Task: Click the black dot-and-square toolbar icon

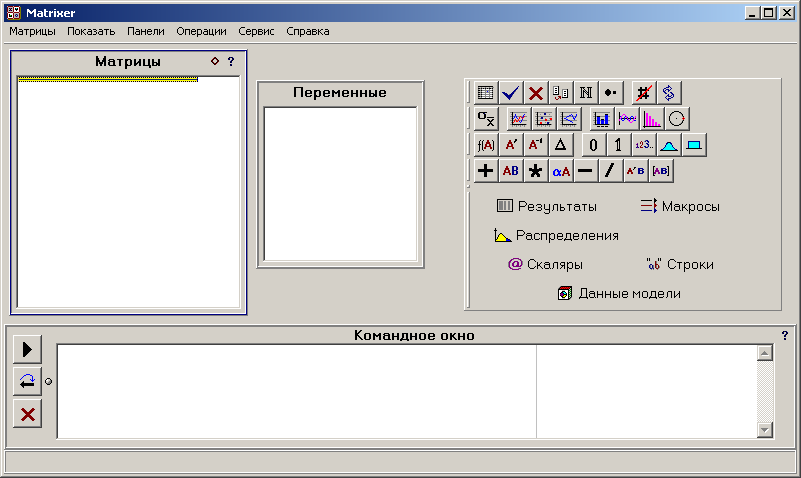Action: click(x=610, y=93)
